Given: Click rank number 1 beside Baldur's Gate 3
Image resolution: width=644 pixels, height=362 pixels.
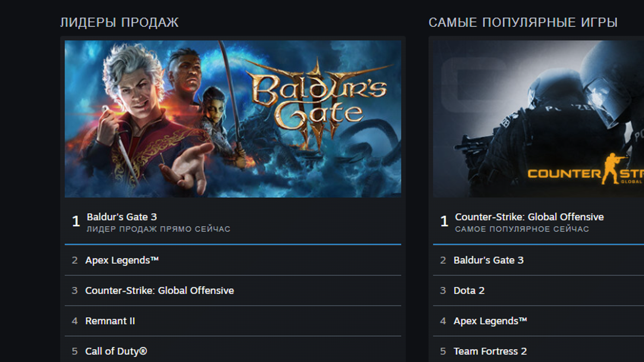Looking at the screenshot, I should [76, 221].
